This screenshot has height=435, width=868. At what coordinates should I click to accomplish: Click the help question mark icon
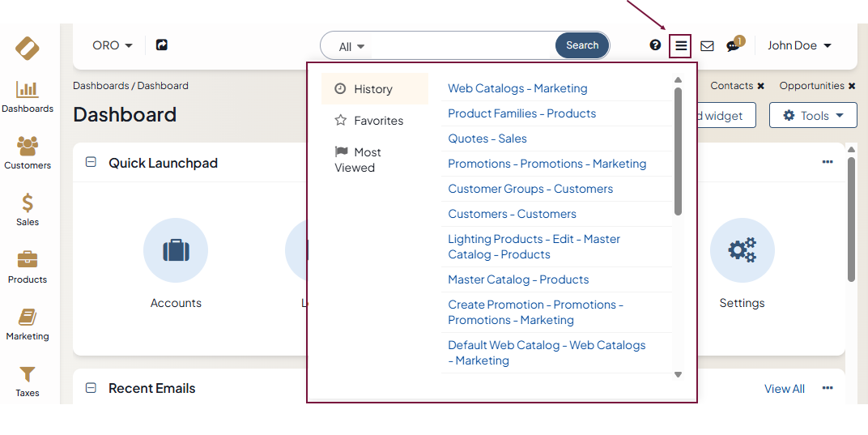pos(655,45)
